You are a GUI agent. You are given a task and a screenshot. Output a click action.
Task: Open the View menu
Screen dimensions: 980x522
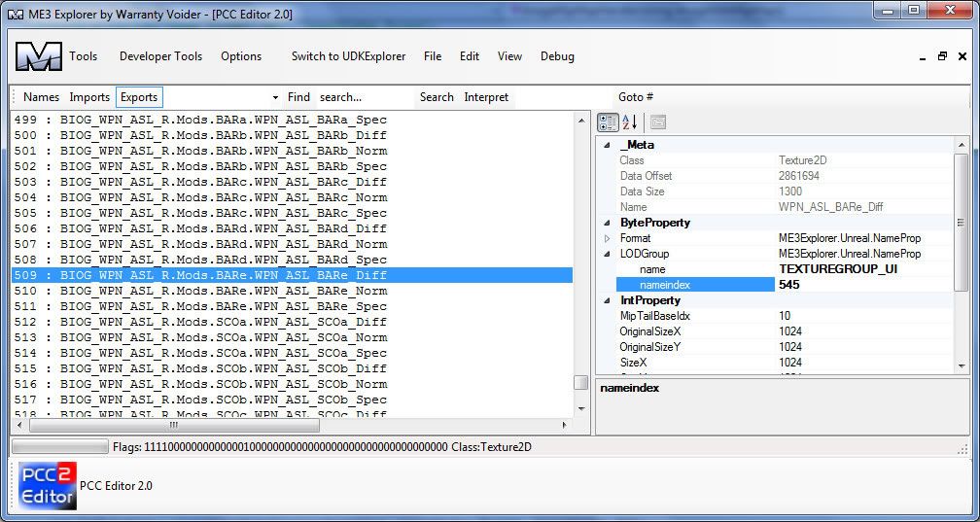509,56
